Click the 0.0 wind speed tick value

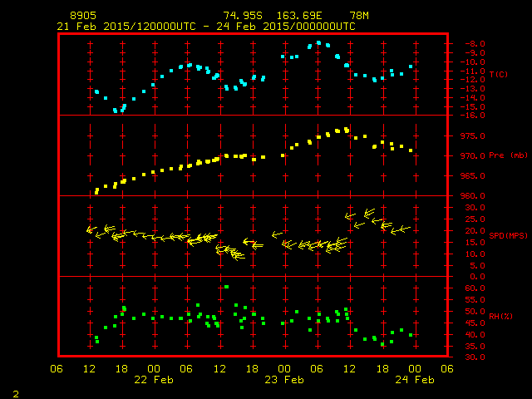pyautogui.click(x=477, y=277)
